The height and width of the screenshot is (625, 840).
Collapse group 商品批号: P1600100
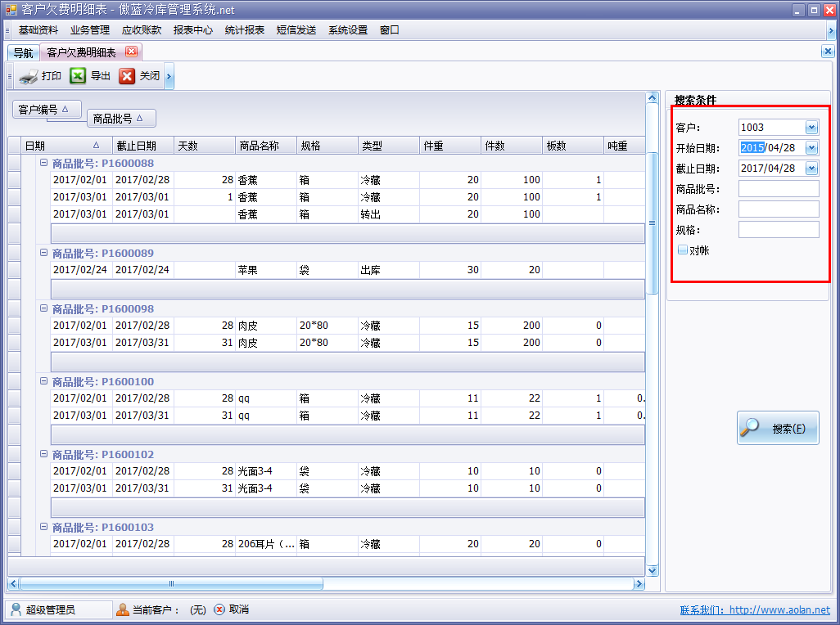point(44,381)
